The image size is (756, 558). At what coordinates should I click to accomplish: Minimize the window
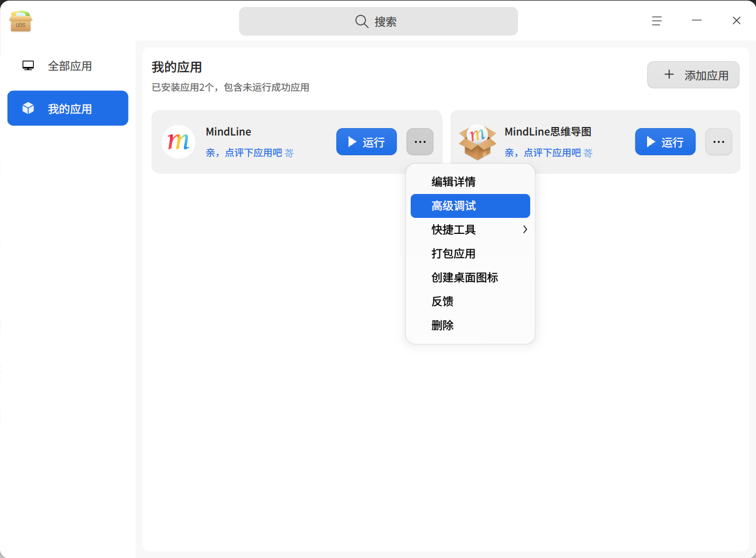pos(696,20)
